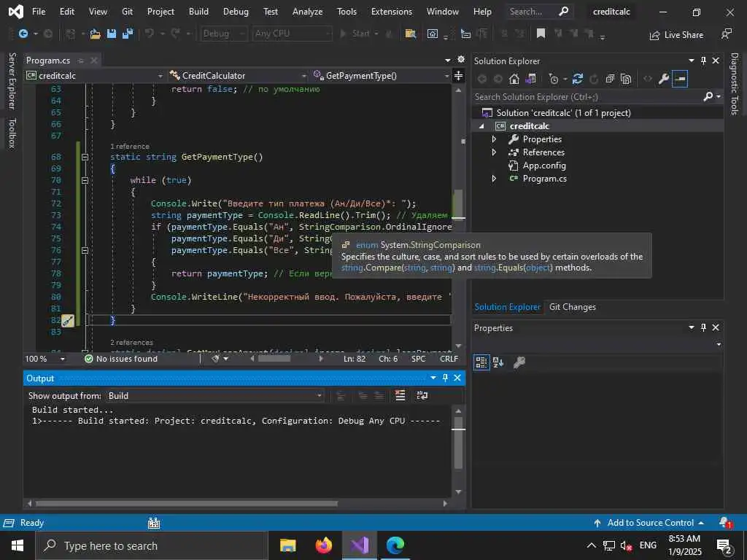
Task: Switch to the Git Changes tab
Action: tap(572, 307)
